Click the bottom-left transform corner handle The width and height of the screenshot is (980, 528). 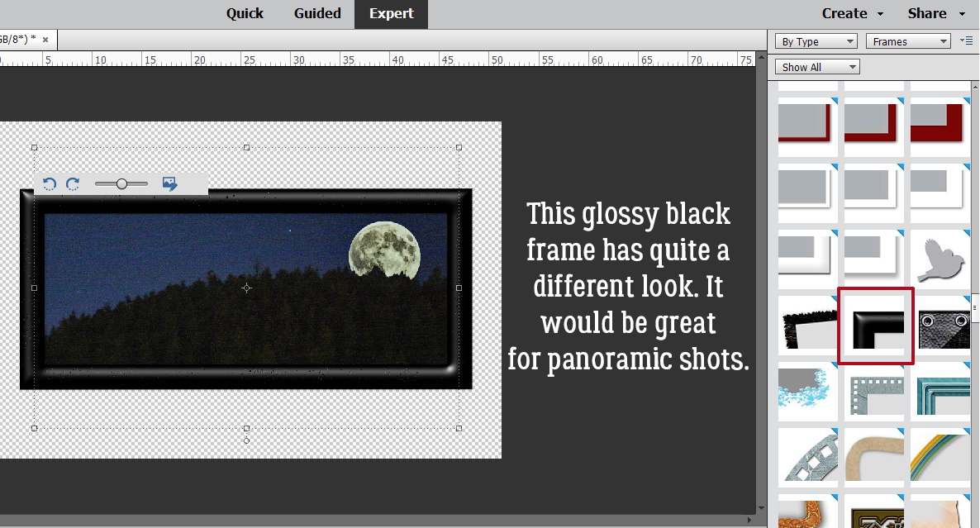pos(35,428)
